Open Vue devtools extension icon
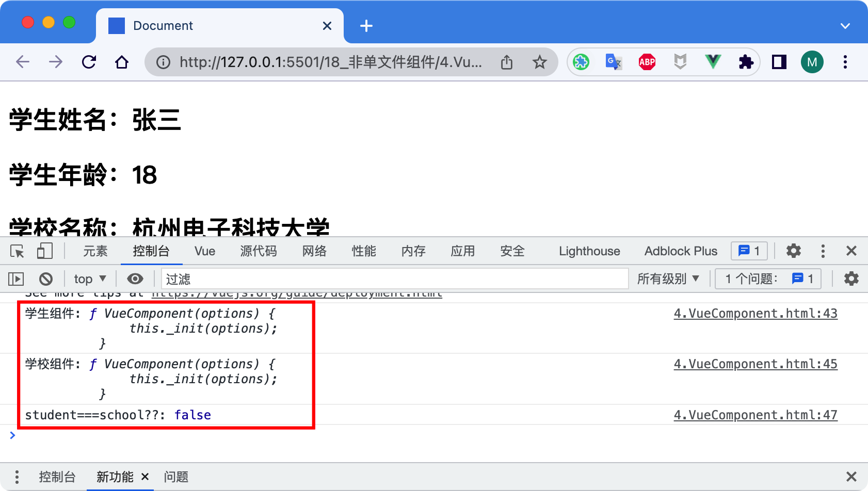Viewport: 868px width, 491px height. pyautogui.click(x=713, y=62)
